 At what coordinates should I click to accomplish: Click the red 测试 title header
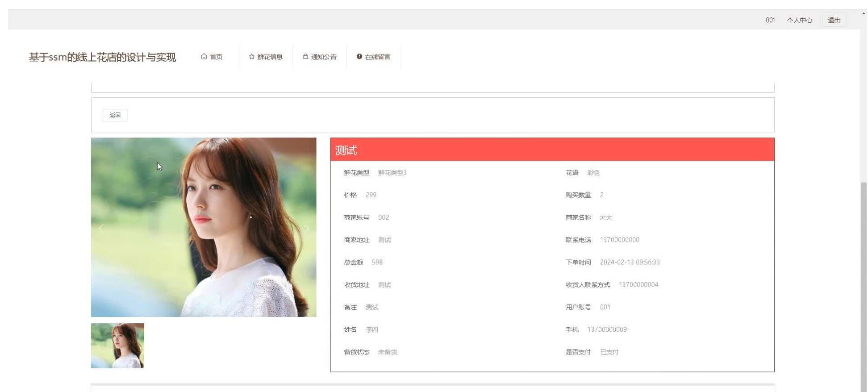552,150
